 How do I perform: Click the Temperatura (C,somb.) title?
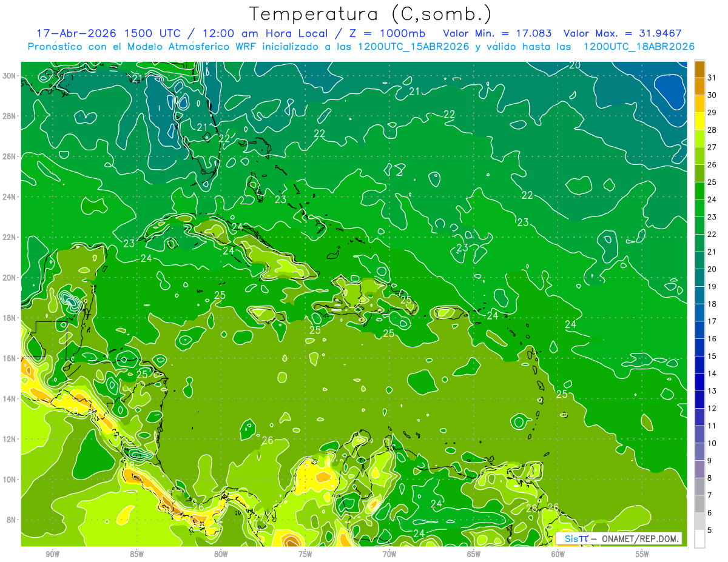pos(371,13)
